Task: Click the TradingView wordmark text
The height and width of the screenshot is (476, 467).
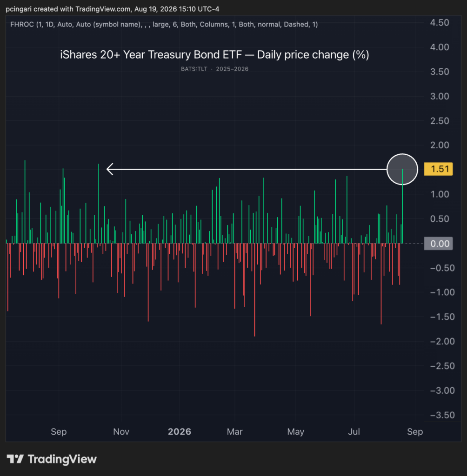Action: (x=62, y=459)
